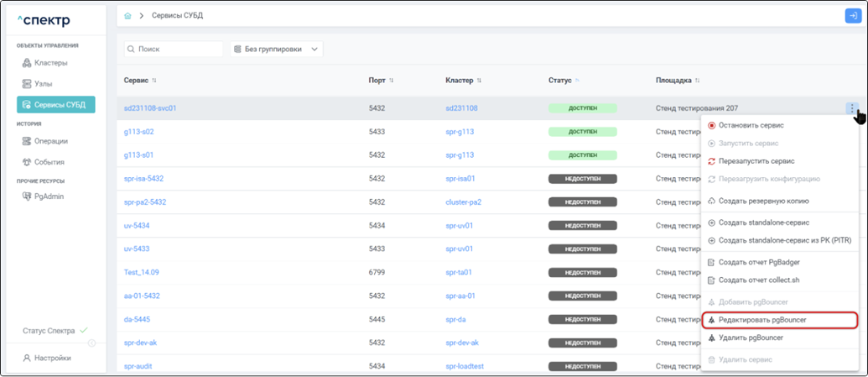This screenshot has width=868, height=377.
Task: Choose Остановить сервис in the menu
Action: (751, 125)
